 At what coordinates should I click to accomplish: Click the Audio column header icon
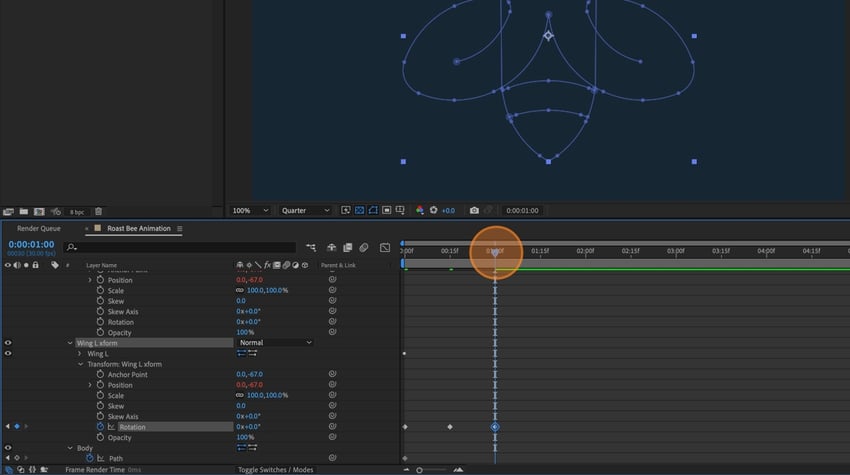coord(17,265)
